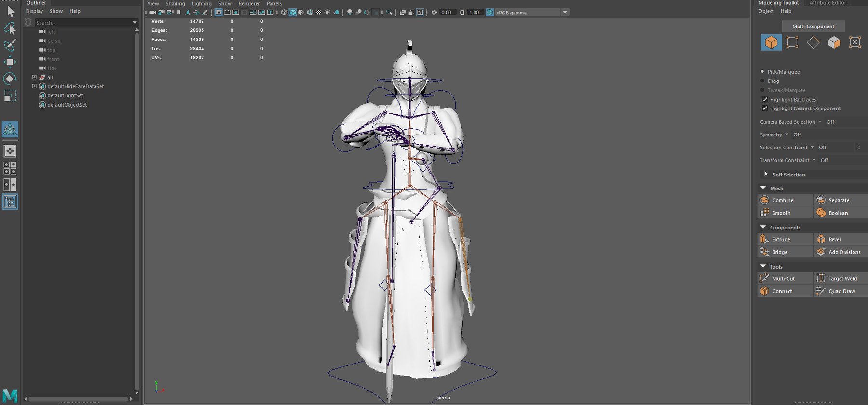Pick the Rotate tool
Image resolution: width=868 pixels, height=405 pixels.
10,78
